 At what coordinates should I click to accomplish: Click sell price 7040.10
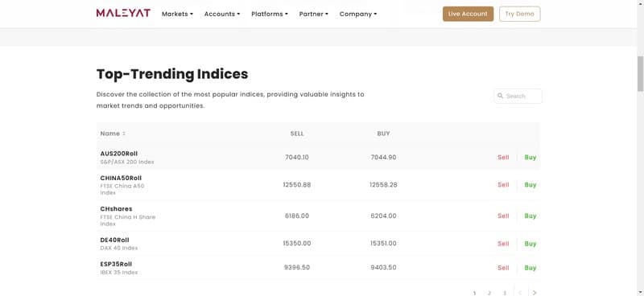297,157
